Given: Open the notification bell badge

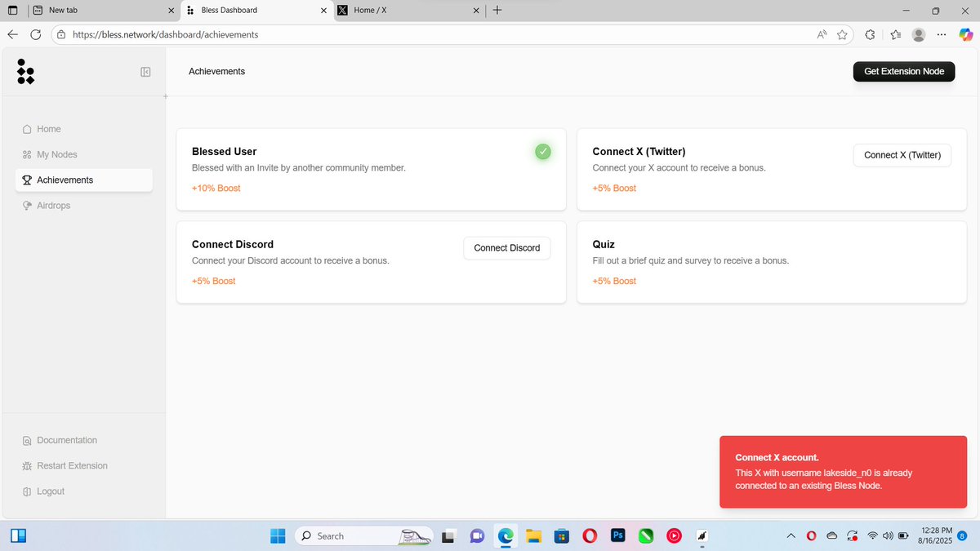Looking at the screenshot, I should click(x=962, y=535).
